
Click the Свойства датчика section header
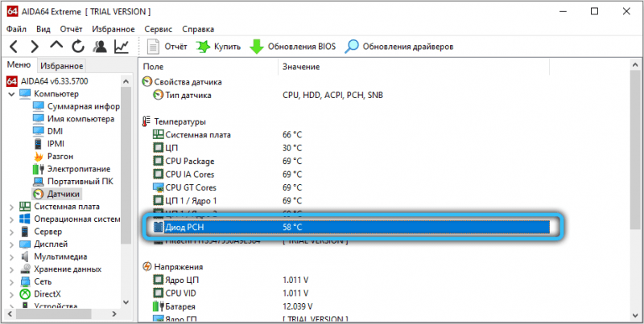(x=183, y=82)
